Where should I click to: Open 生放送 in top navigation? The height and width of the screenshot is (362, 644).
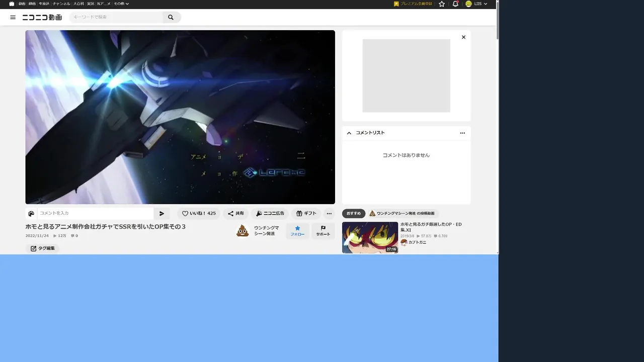pyautogui.click(x=44, y=4)
